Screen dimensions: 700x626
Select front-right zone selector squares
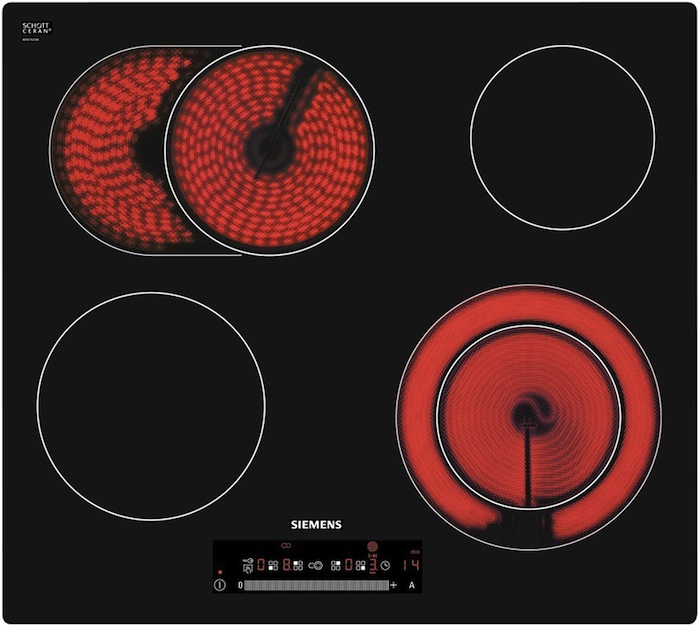coord(361,565)
